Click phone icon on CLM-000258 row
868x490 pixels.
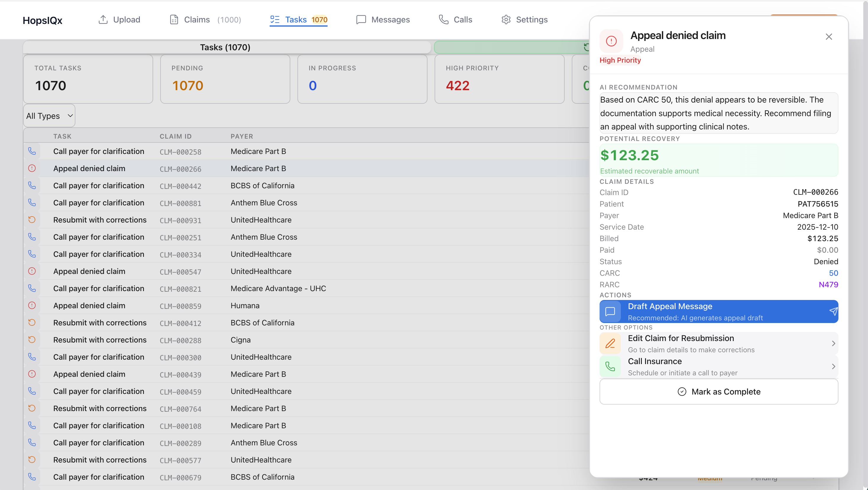(x=32, y=151)
